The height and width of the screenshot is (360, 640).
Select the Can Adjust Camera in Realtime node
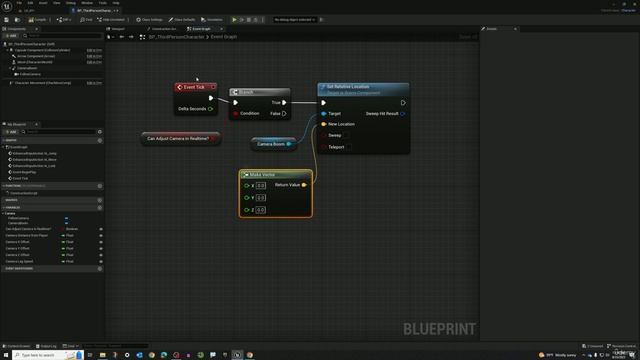[181, 138]
